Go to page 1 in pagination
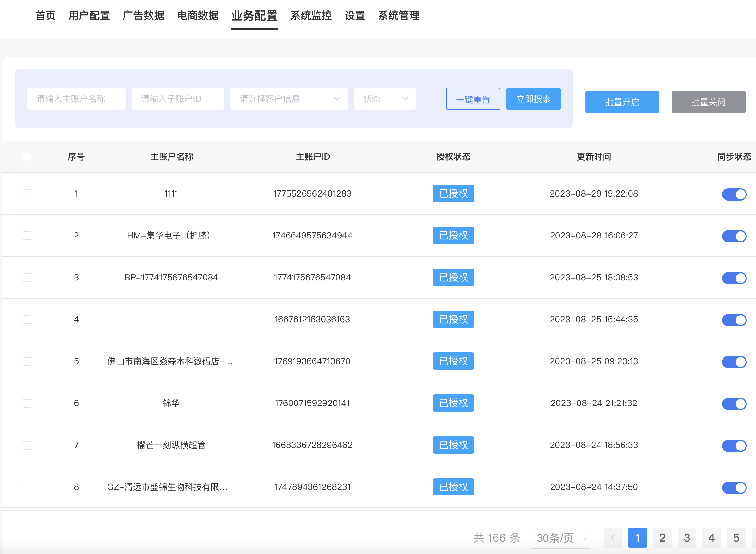This screenshot has width=756, height=554. (x=638, y=538)
